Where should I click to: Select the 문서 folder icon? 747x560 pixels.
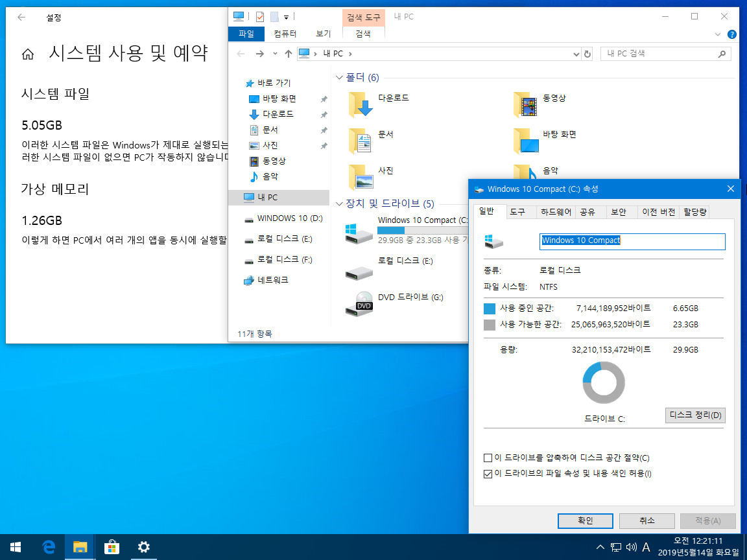coord(360,141)
